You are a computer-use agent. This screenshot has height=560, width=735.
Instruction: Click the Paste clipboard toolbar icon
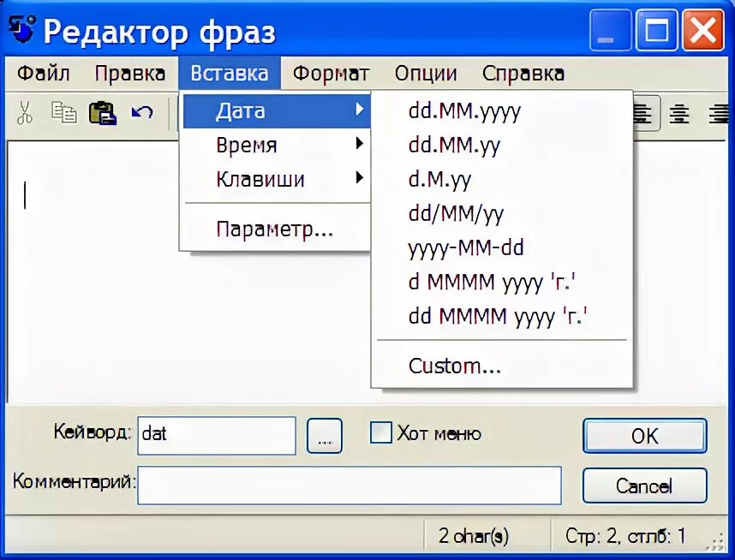click(103, 112)
